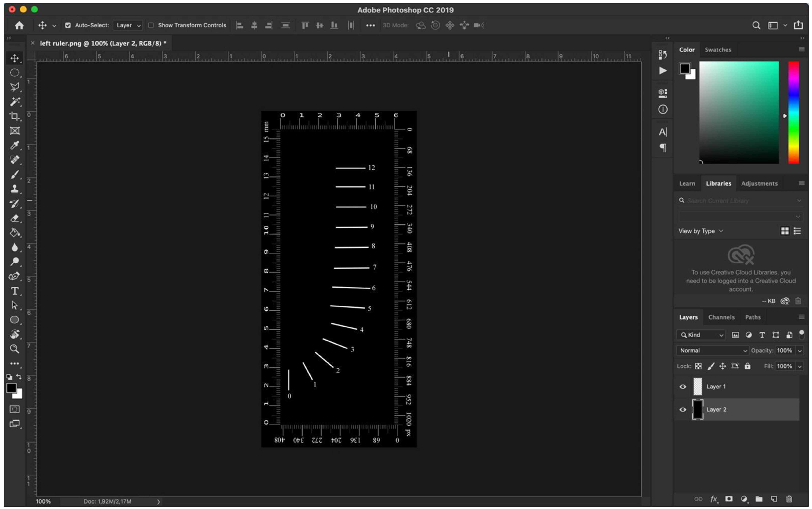Hide Layer 1 using eye icon
The width and height of the screenshot is (812, 509).
coord(683,387)
